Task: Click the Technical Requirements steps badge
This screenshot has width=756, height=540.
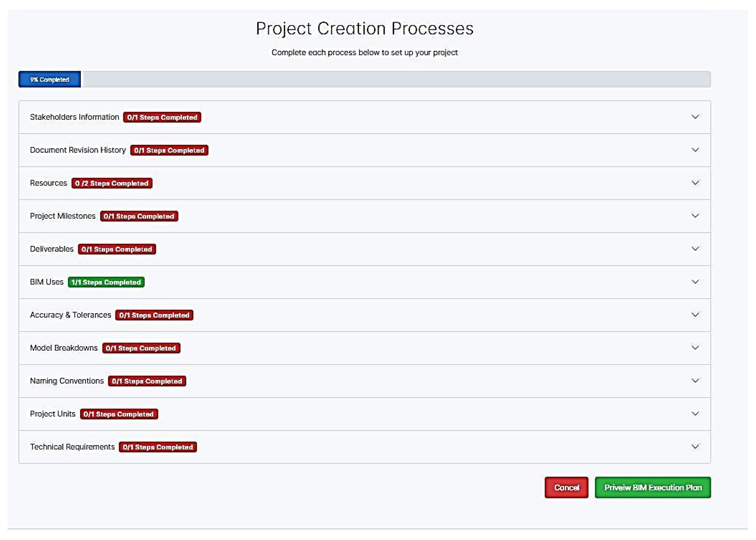Action: [158, 447]
